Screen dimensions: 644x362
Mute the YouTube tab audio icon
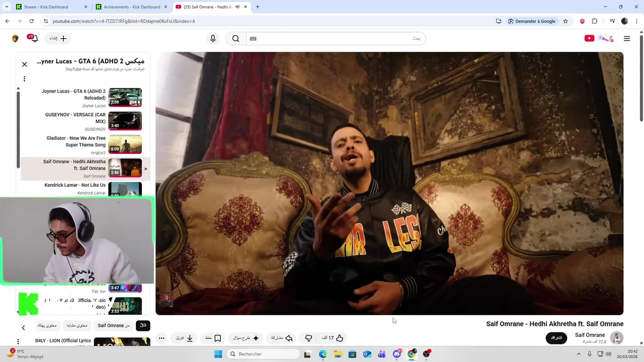[237, 7]
